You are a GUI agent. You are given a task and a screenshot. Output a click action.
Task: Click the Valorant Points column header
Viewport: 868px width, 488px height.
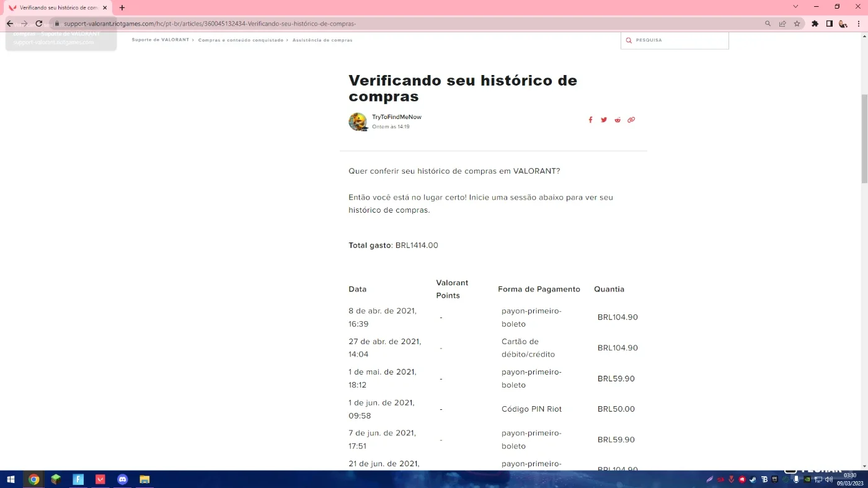tap(452, 289)
